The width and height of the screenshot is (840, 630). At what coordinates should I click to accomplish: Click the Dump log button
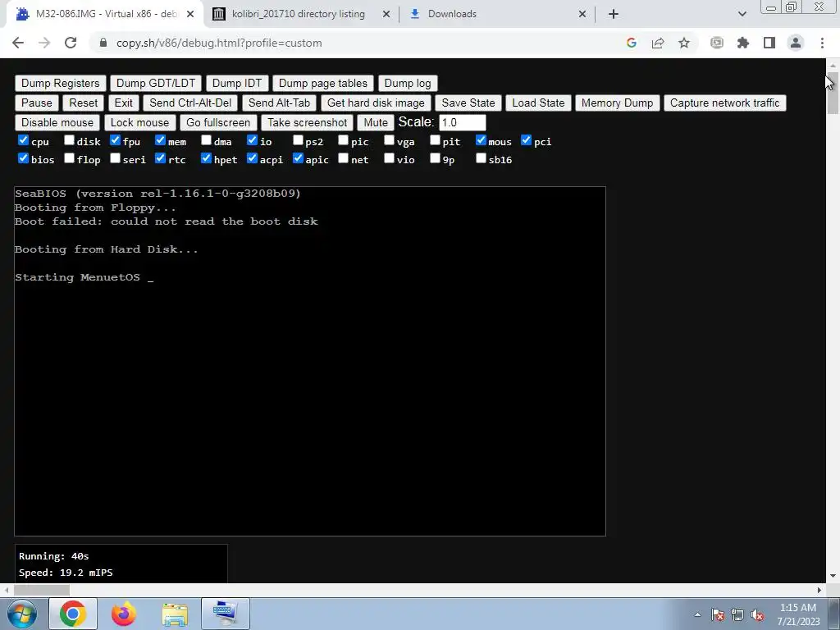point(408,83)
